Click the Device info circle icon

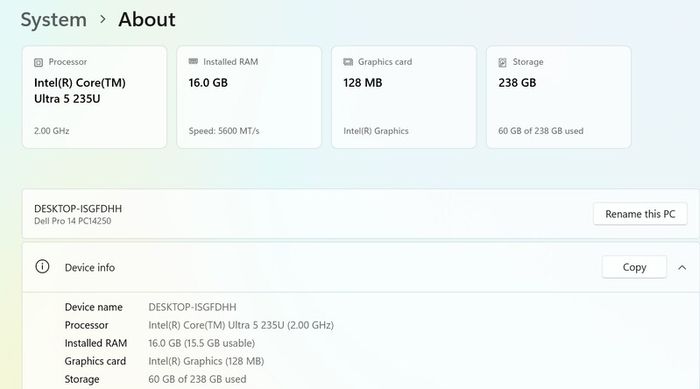coord(42,267)
